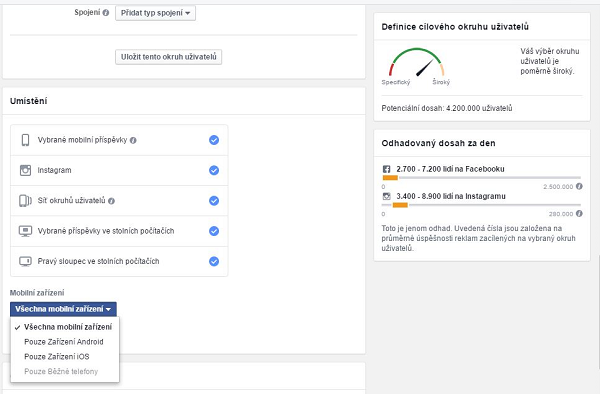Collapse the Všechna mobilní zařízení dropdown button
The image size is (600, 394).
click(63, 309)
